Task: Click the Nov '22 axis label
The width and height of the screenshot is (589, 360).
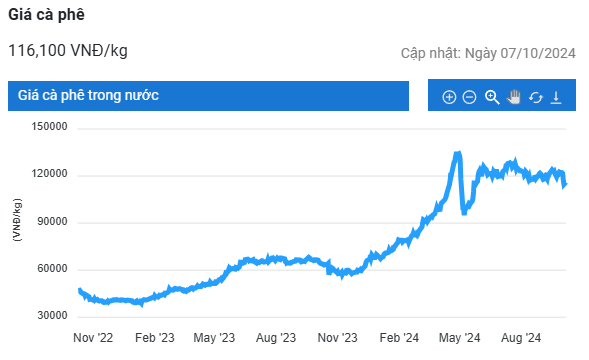Action: pyautogui.click(x=93, y=338)
